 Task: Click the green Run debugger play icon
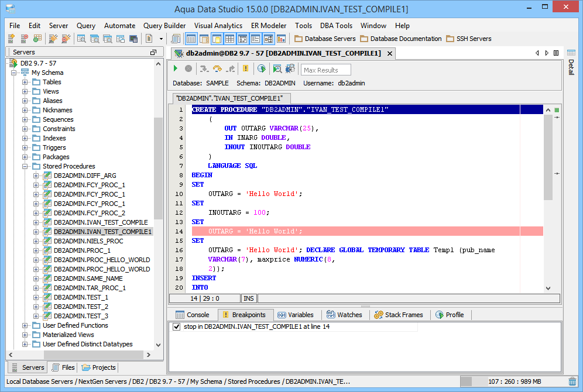click(x=176, y=69)
